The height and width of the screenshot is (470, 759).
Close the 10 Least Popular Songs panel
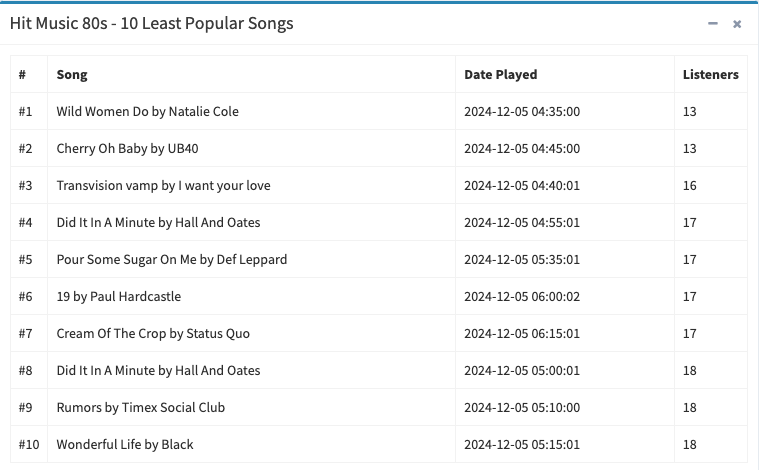coord(737,24)
